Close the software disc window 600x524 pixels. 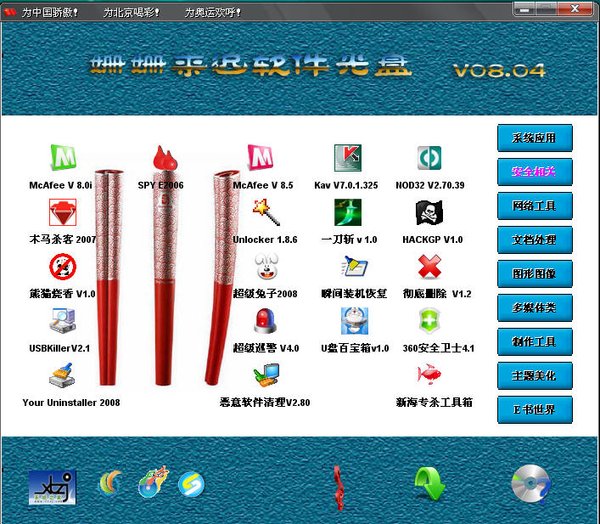tap(575, 9)
